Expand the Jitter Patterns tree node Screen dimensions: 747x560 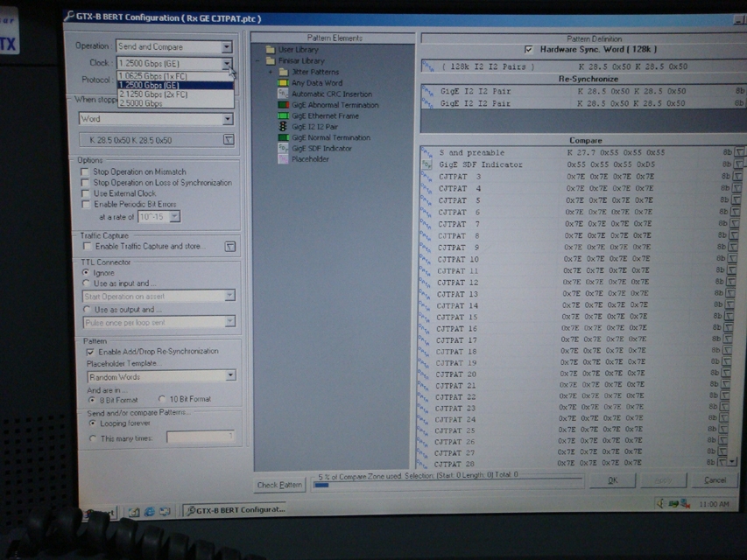click(271, 72)
